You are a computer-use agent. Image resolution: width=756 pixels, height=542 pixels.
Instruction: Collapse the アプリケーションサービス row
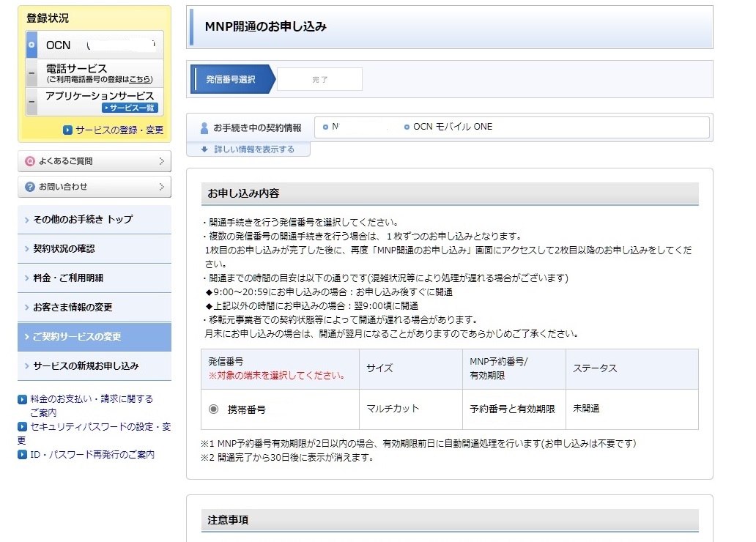(x=31, y=102)
